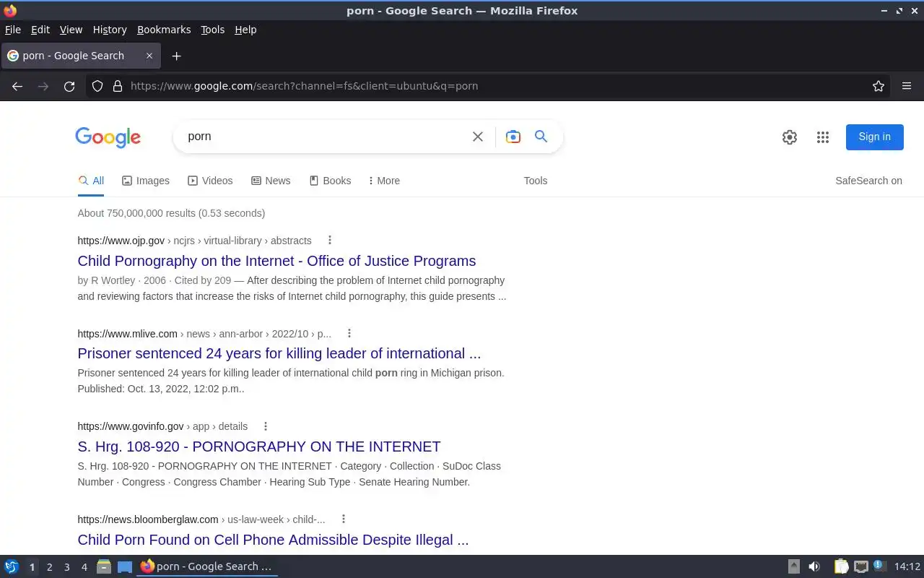Open Child Pornography on the Internet link
The width and height of the screenshot is (924, 578).
(276, 261)
